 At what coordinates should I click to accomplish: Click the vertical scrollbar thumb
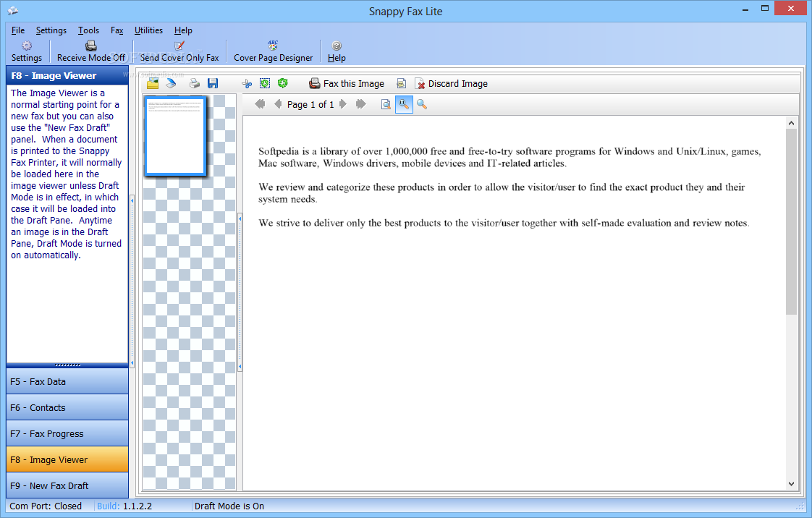(791, 221)
